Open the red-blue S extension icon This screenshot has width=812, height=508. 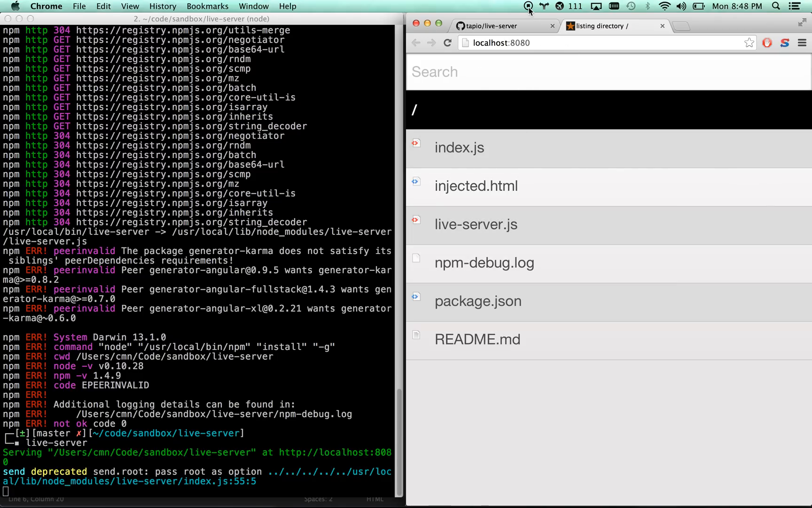pos(784,43)
